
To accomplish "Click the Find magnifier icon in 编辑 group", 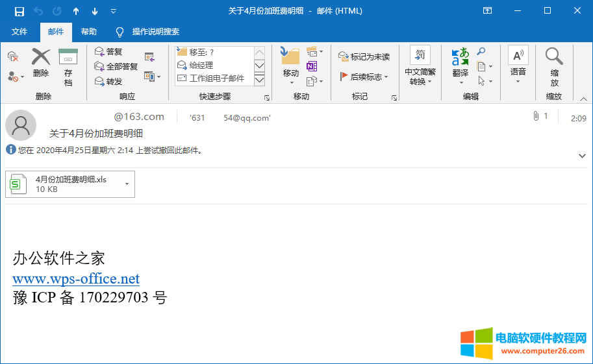I will point(481,51).
